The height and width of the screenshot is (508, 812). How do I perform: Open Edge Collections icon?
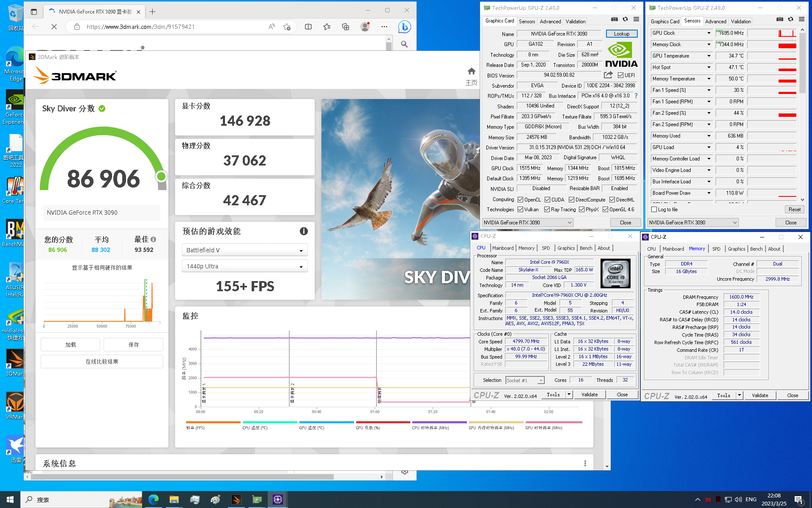click(346, 27)
